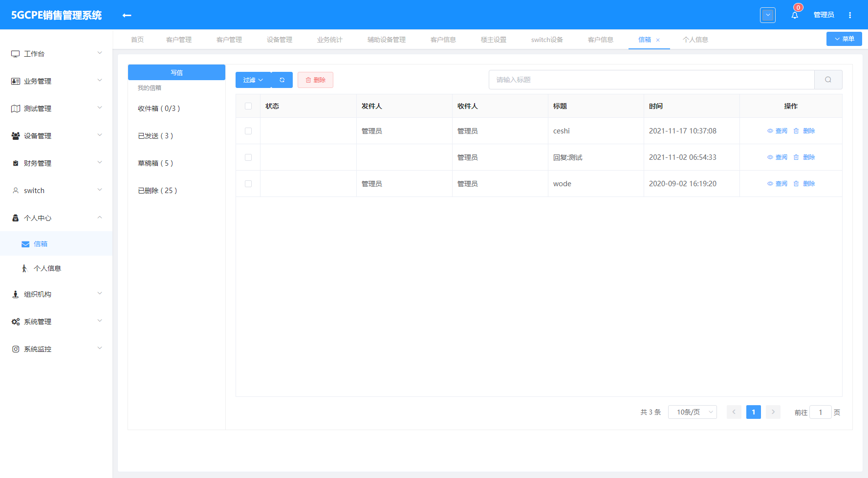Select the checkbox for 回复:测试 row

(x=248, y=157)
